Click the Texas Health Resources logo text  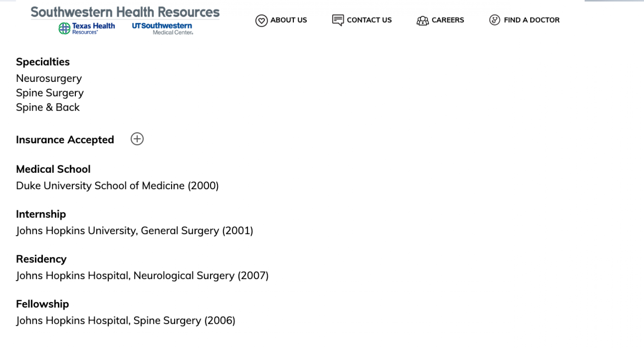(x=93, y=28)
